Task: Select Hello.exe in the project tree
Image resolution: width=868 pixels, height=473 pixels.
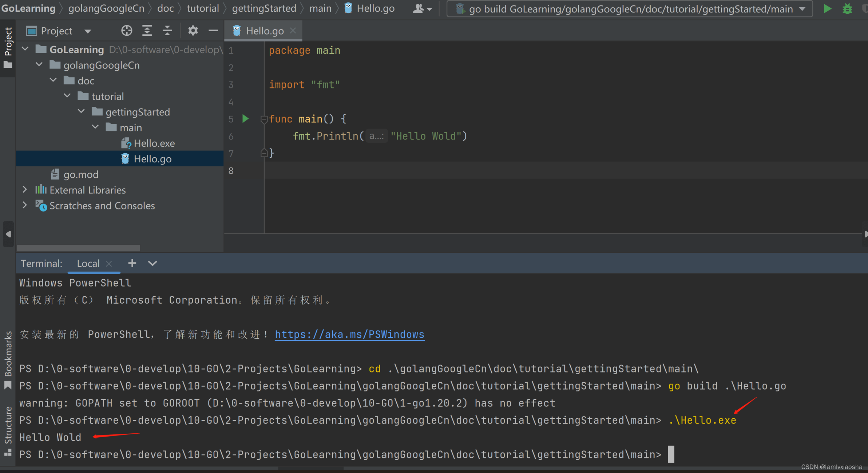Action: pos(148,143)
